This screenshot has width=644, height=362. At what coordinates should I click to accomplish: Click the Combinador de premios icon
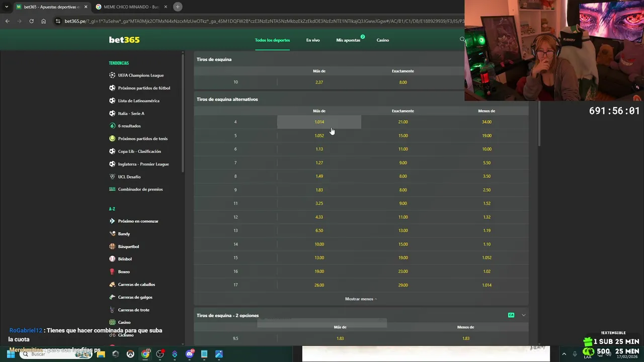112,190
